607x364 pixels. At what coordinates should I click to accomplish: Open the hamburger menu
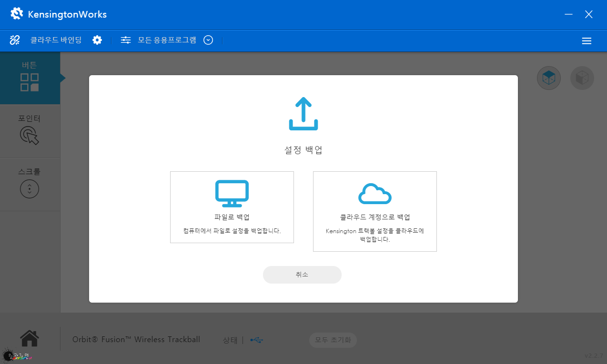(587, 41)
